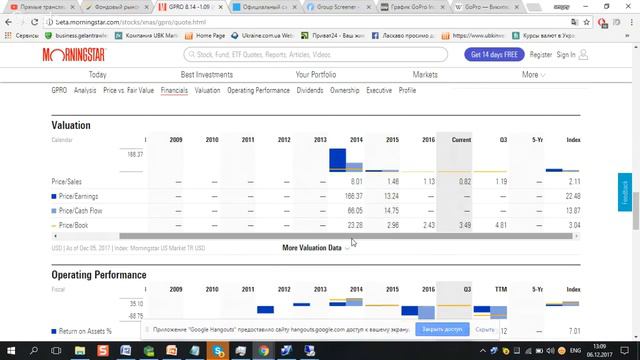Image resolution: width=640 pixels, height=360 pixels.
Task: Open Skype from taskbar
Action: click(218, 351)
